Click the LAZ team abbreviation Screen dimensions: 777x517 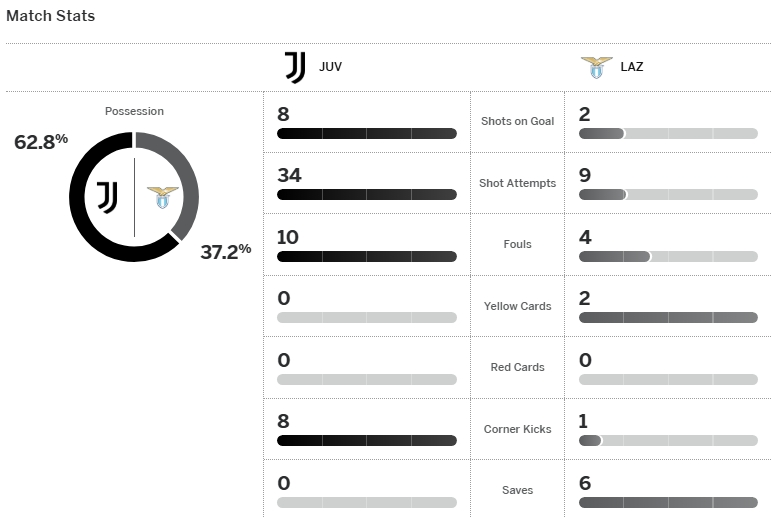coord(632,68)
